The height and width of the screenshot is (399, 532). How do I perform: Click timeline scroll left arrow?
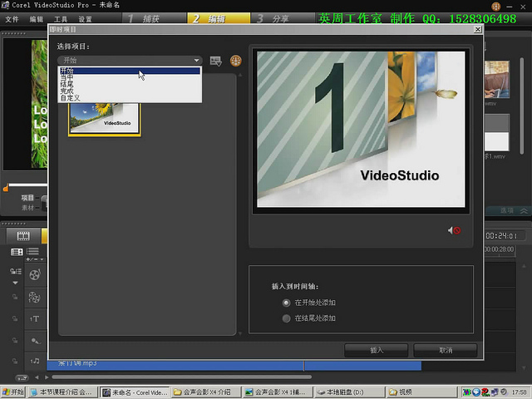click(37, 377)
